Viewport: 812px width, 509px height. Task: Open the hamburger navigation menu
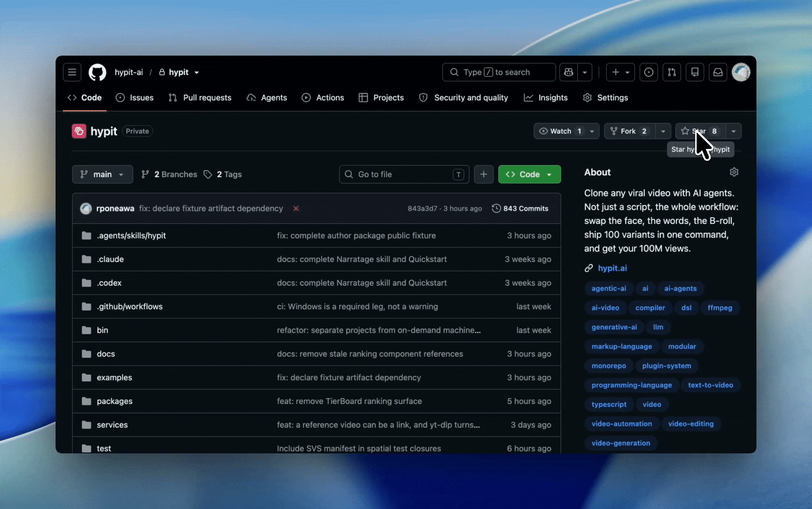pyautogui.click(x=72, y=72)
